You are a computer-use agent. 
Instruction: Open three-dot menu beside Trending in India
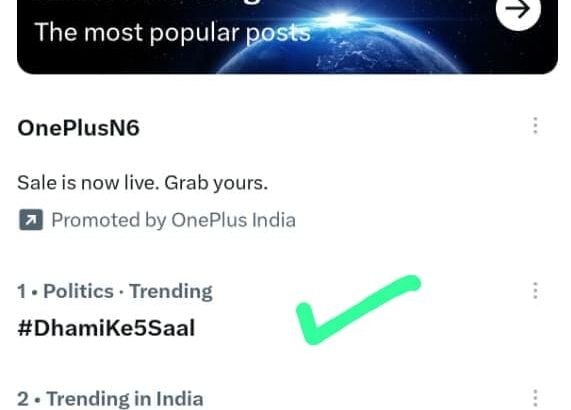(535, 398)
